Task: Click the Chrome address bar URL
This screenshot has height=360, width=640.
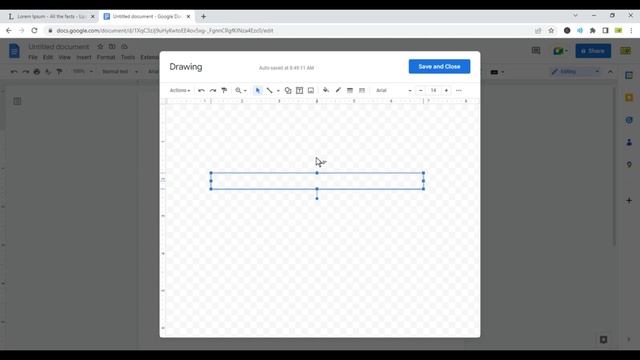Action: [165, 31]
